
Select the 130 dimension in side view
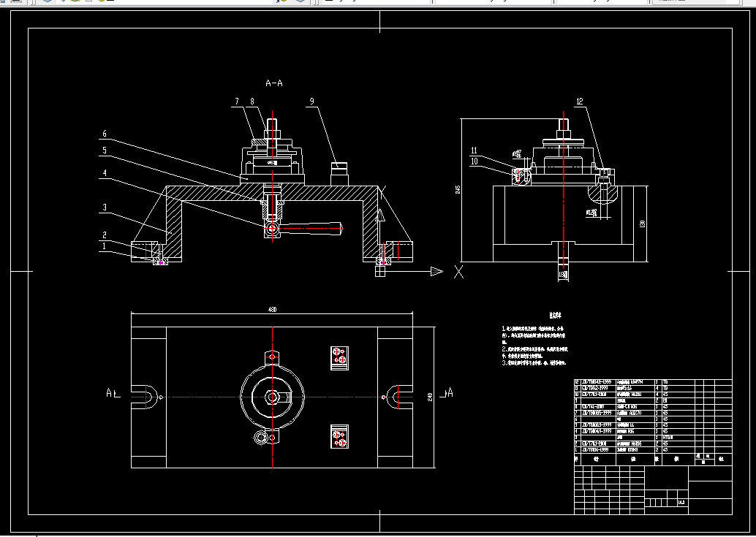(x=642, y=224)
